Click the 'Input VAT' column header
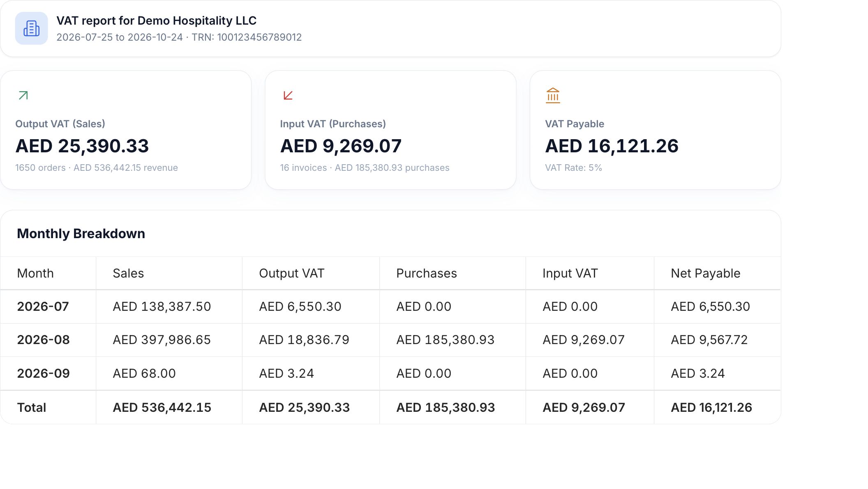 tap(570, 273)
